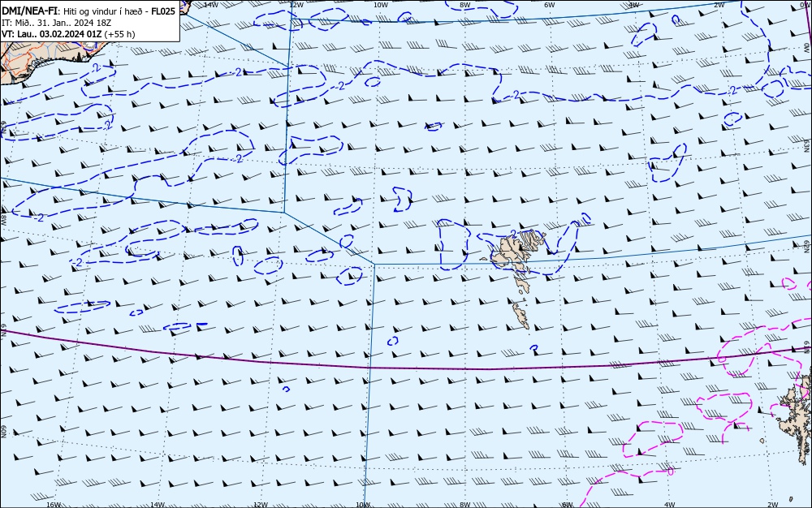Click the 'IT: Mið.. 31. Jan.. 2024 18Z' line
Screen dimensions: 812x508
tap(57, 23)
